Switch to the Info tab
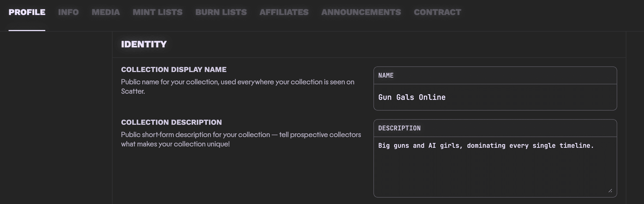This screenshot has height=204, width=644. tap(68, 12)
